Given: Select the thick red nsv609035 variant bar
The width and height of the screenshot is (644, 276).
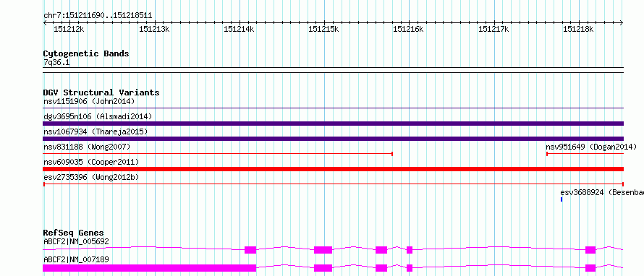Looking at the screenshot, I should [334, 169].
